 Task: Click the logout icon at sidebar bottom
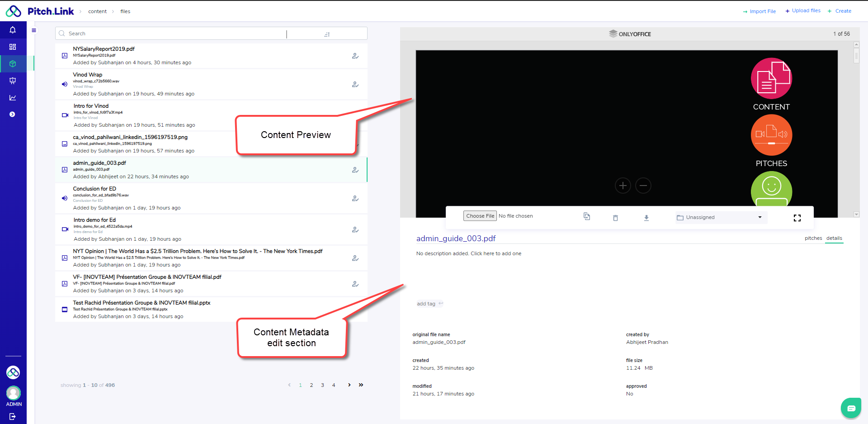click(13, 416)
